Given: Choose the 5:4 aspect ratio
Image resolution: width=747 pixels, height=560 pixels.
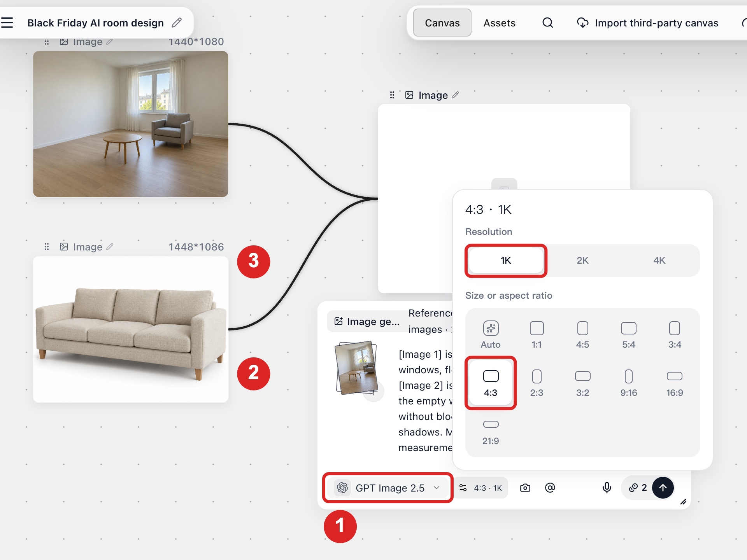Looking at the screenshot, I should click(628, 335).
